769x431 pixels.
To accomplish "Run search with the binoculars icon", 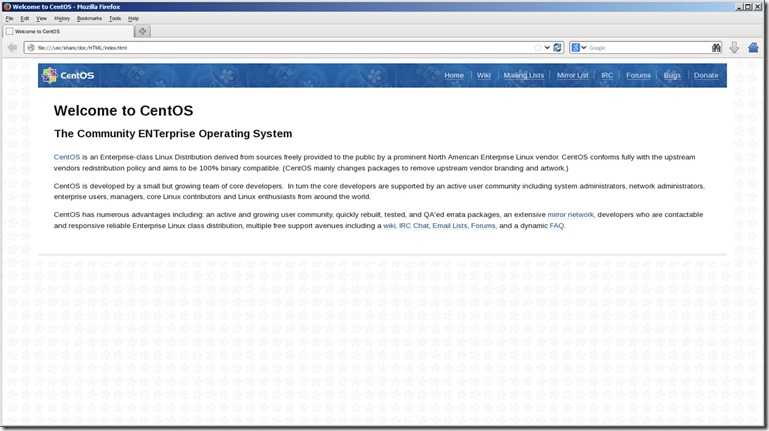I will point(717,48).
